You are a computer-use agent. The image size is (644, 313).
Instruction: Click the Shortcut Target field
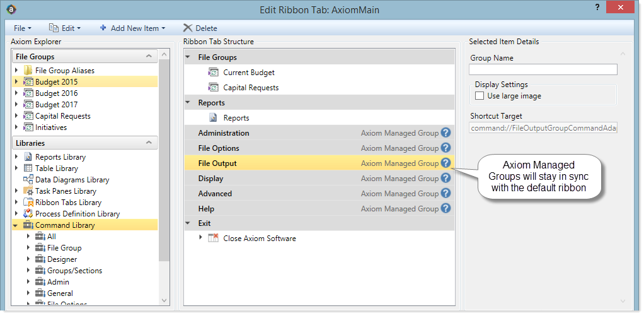click(x=543, y=128)
